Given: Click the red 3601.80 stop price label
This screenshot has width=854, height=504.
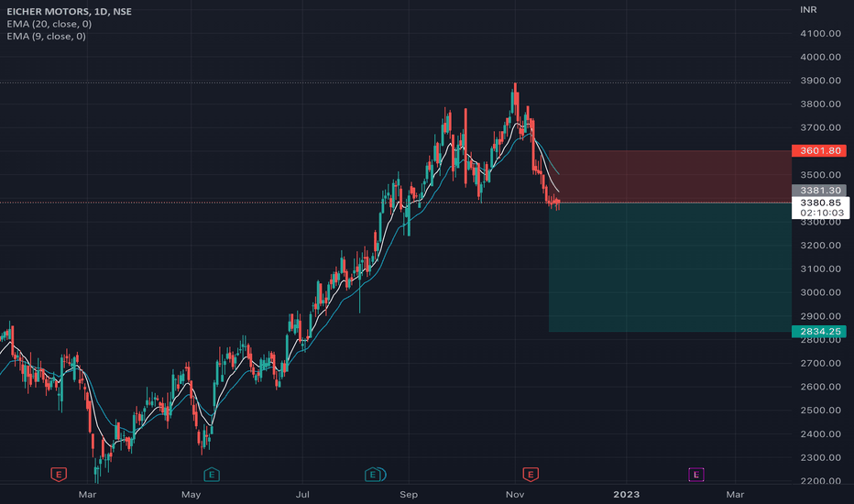Looking at the screenshot, I should [819, 150].
